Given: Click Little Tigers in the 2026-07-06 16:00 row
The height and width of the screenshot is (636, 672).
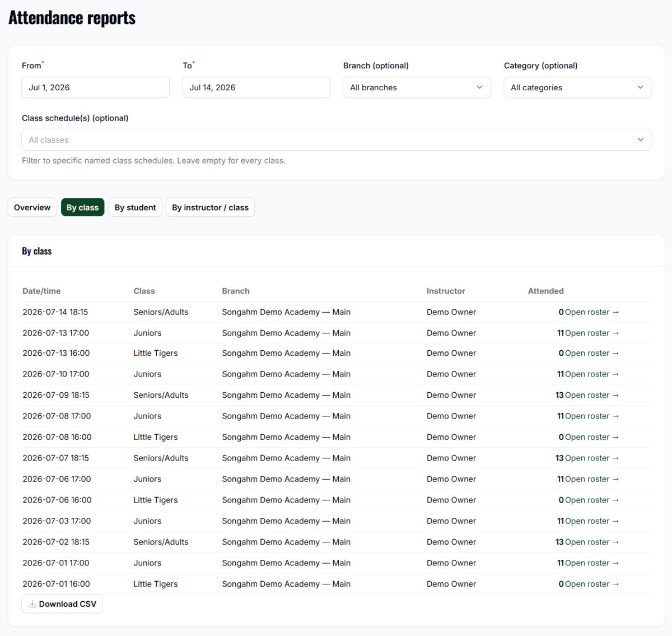Looking at the screenshot, I should coord(156,500).
